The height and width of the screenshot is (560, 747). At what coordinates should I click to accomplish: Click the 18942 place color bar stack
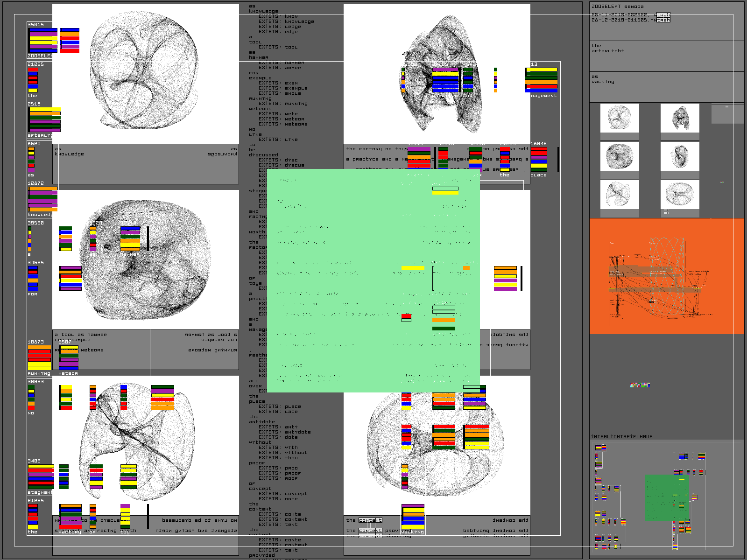click(539, 160)
